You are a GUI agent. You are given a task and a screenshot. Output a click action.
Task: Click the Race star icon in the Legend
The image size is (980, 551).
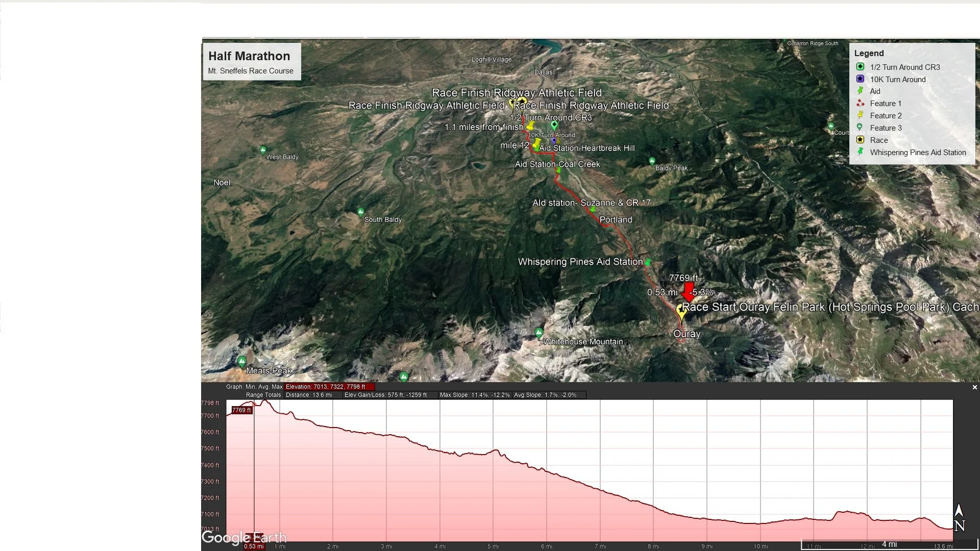coord(860,140)
